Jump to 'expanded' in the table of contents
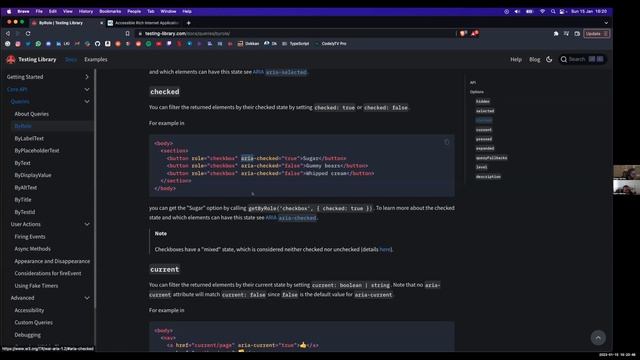The height and width of the screenshot is (360, 640). (x=485, y=149)
